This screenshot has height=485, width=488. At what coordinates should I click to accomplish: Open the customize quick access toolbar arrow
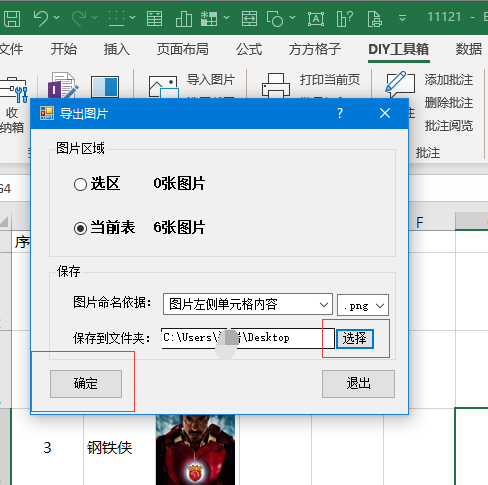[403, 18]
